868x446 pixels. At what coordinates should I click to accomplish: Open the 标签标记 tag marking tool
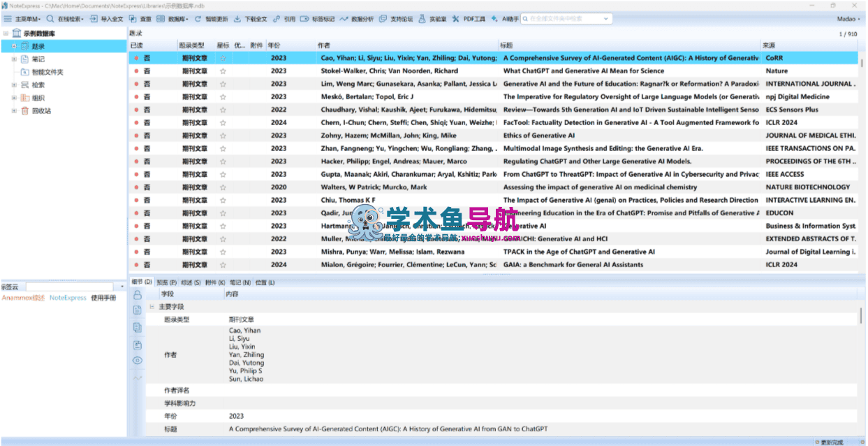pyautogui.click(x=317, y=19)
